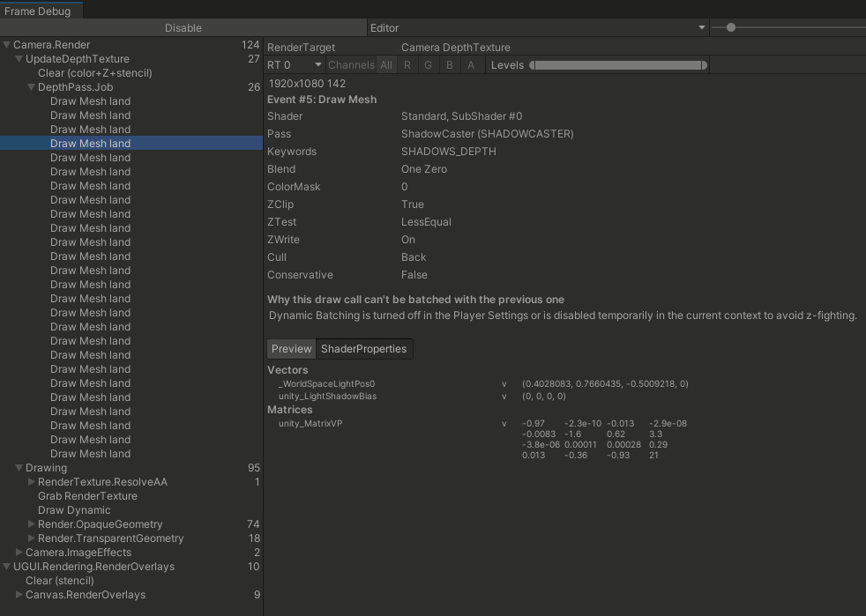
Task: Open the Editor connection dropdown
Action: point(538,28)
